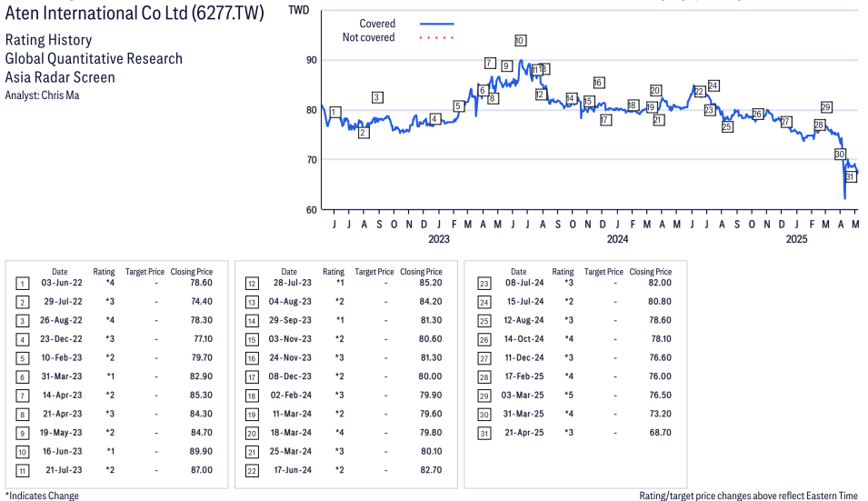Select the 'Asia Radar Screen' text

(x=60, y=77)
